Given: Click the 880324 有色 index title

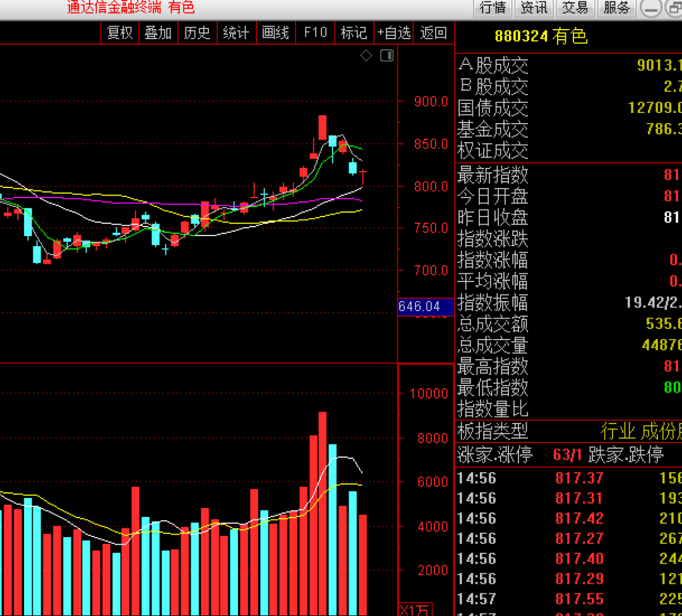Looking at the screenshot, I should coord(541,37).
